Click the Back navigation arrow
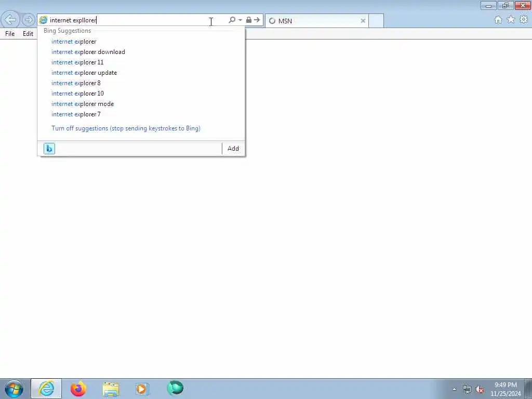 10,20
